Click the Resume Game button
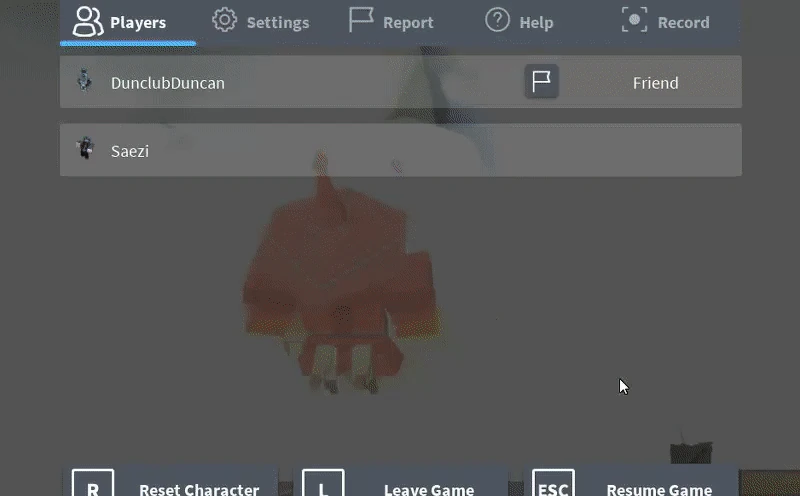 pos(631,481)
